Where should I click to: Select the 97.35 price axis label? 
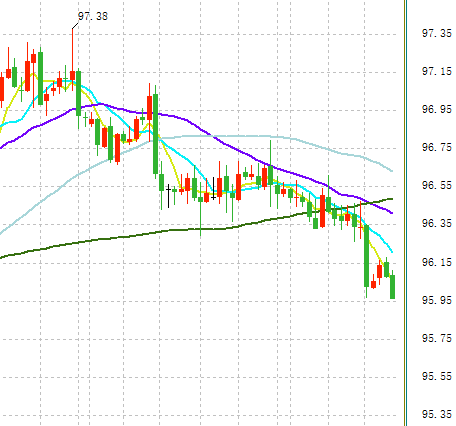coord(437,33)
